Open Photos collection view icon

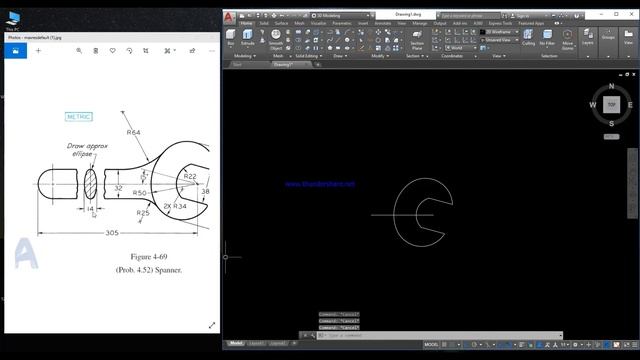16,51
